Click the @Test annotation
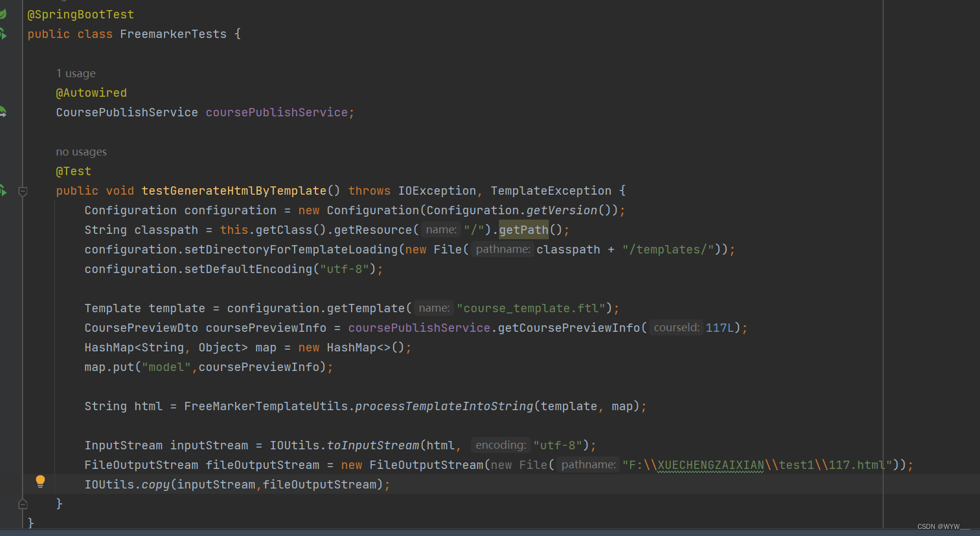This screenshot has height=536, width=980. coord(74,171)
